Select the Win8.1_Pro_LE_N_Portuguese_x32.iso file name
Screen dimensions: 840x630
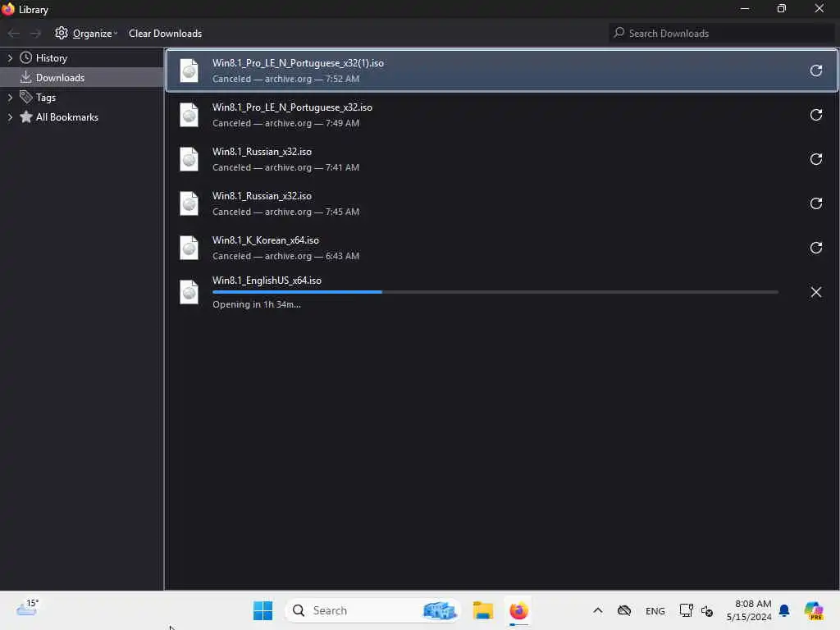(292, 107)
